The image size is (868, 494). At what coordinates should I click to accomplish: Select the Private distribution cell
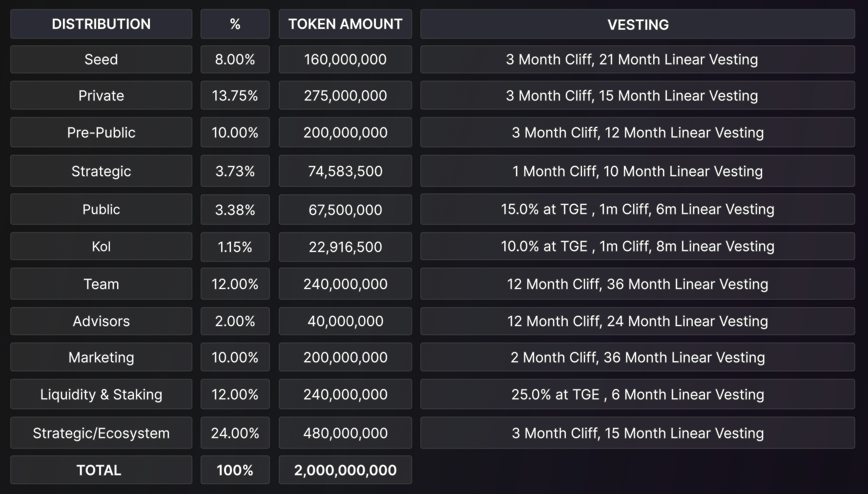coord(101,96)
